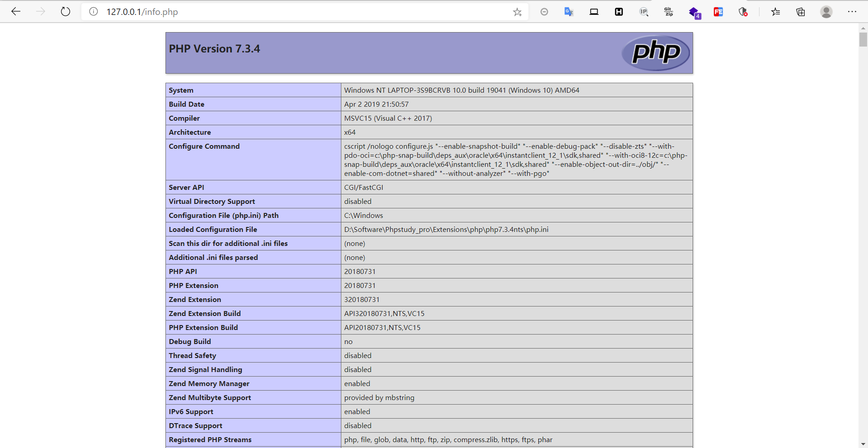Viewport: 868px width, 448px height.
Task: Reload the info.php page
Action: [66, 12]
